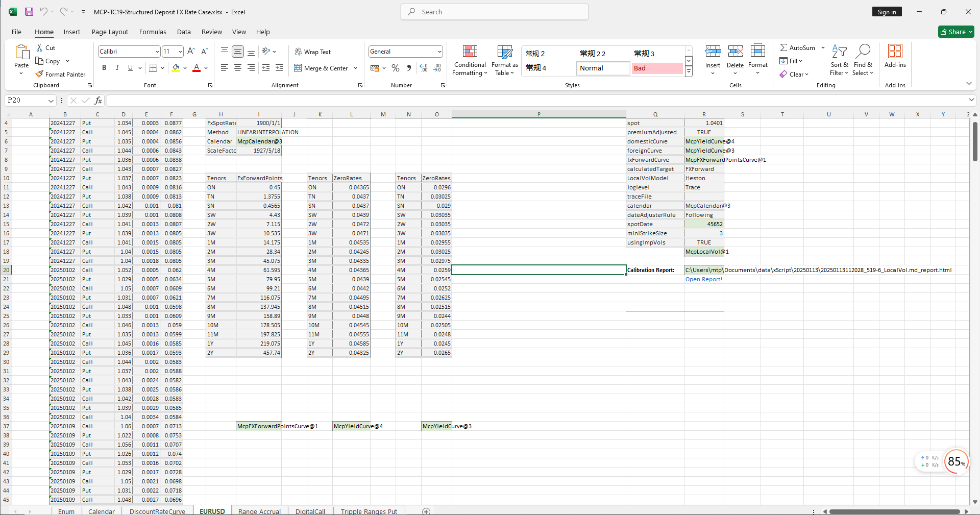Increase font size with the larger A icon
The height and width of the screenshot is (515, 980).
click(x=191, y=51)
